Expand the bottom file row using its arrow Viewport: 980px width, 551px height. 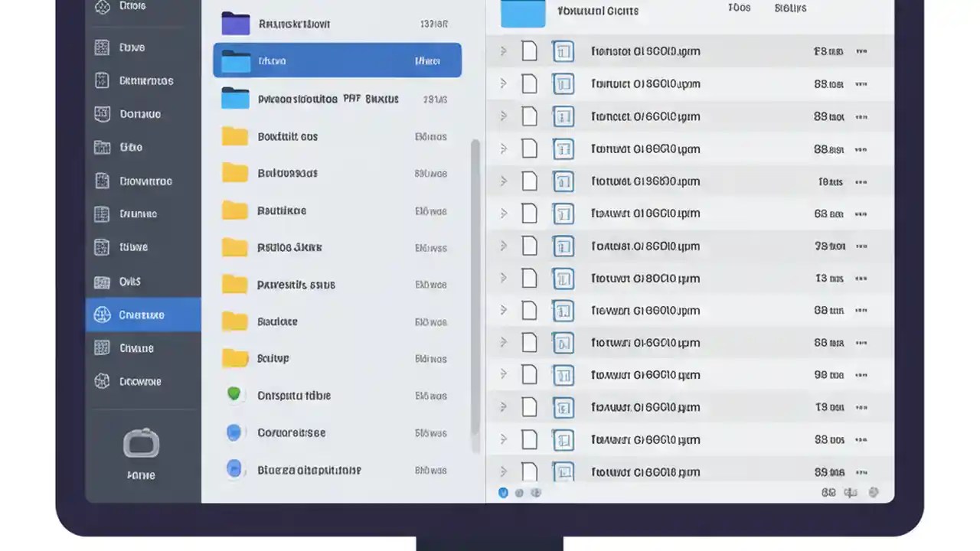tap(503, 472)
